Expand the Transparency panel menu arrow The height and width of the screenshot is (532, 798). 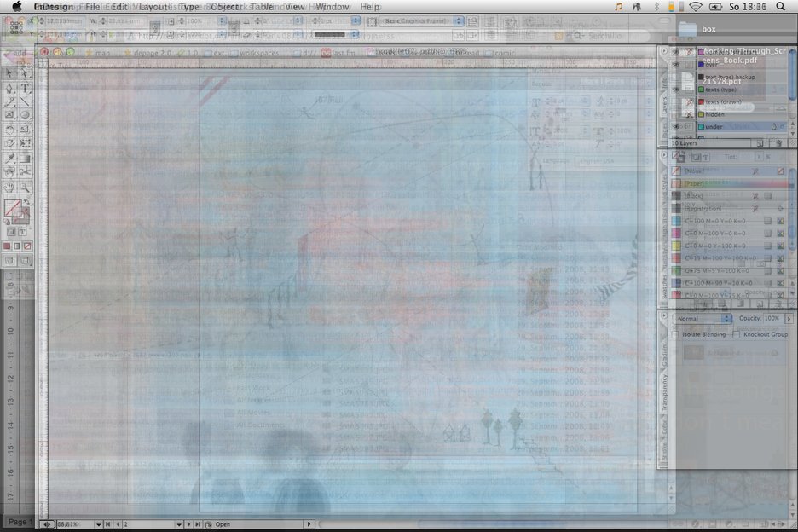pos(663,316)
